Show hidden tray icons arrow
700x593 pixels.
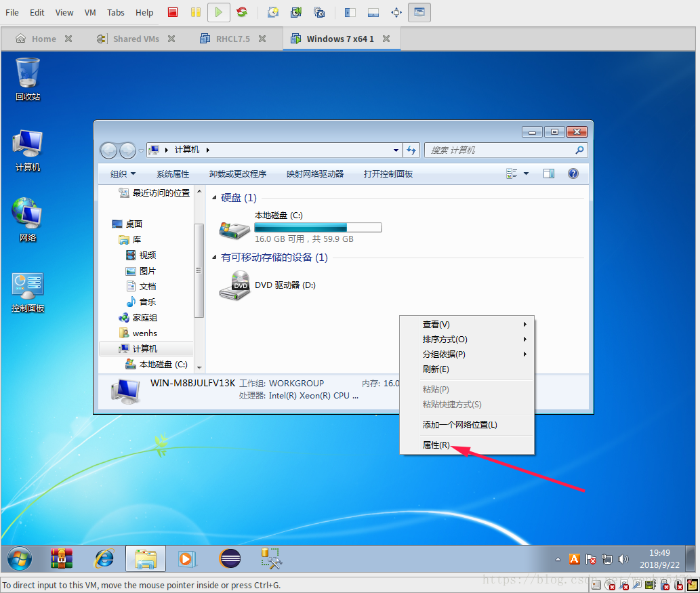558,559
